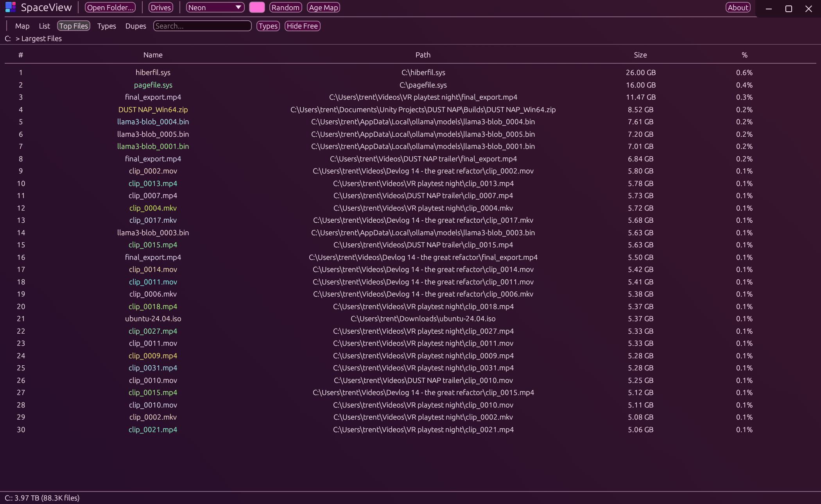
Task: Sort by the Path column header
Action: 423,55
